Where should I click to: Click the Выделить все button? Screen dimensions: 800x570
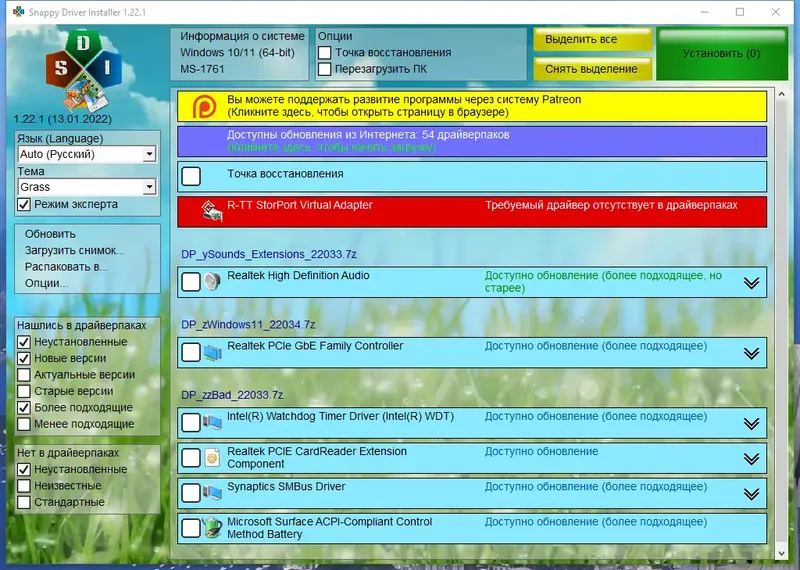pos(592,39)
